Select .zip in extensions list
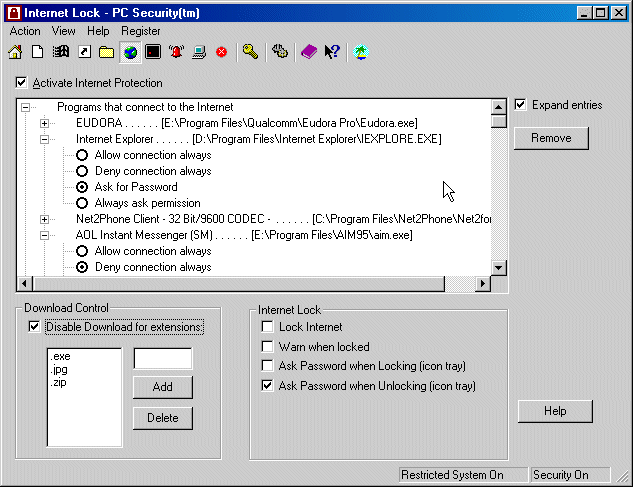The image size is (633, 487). (59, 382)
